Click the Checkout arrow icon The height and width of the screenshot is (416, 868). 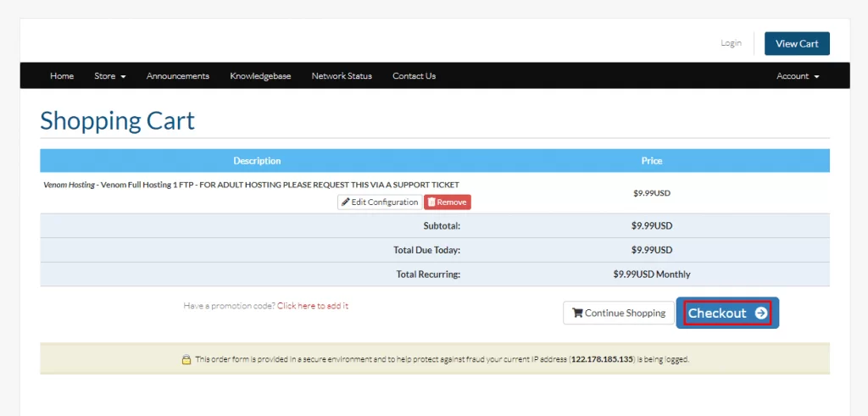click(761, 313)
